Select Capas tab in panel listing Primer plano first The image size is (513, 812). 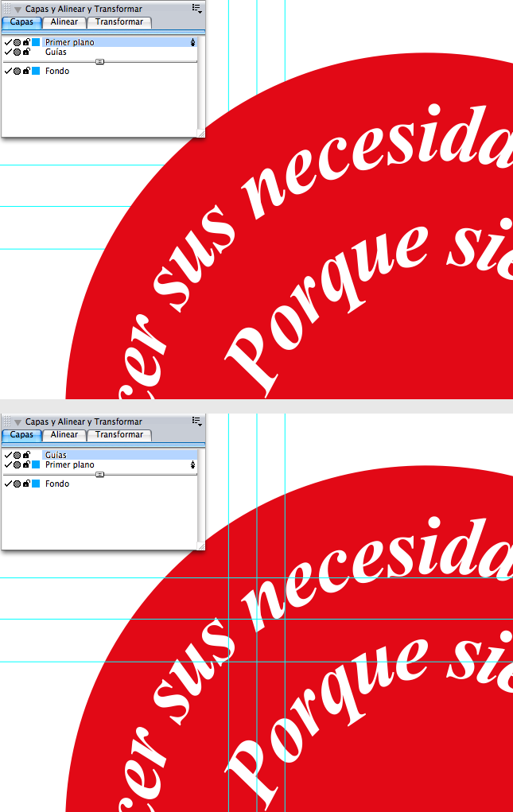pos(21,21)
